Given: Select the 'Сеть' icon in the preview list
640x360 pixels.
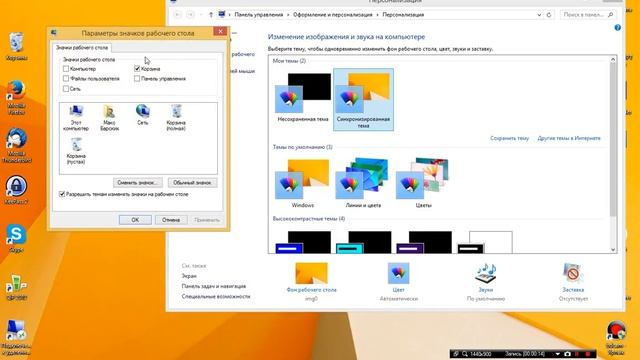Looking at the screenshot, I should point(142,115).
